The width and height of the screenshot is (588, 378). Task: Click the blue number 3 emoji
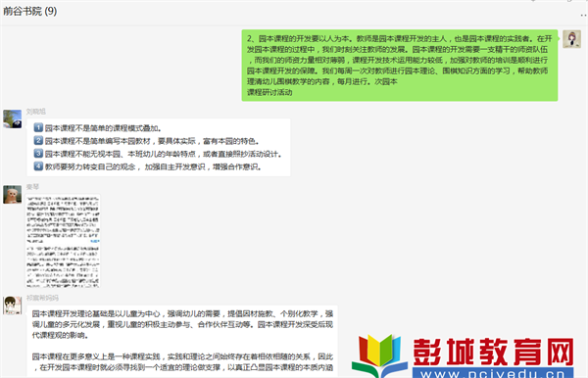pos(38,153)
